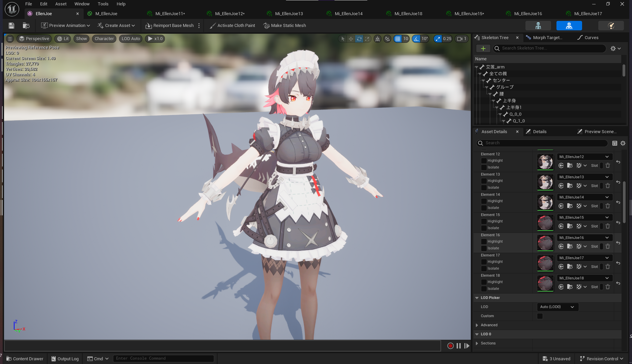Browse to Mi_EllenJoe13 in Content Browser
Image resolution: width=632 pixels, height=364 pixels.
coord(570,186)
